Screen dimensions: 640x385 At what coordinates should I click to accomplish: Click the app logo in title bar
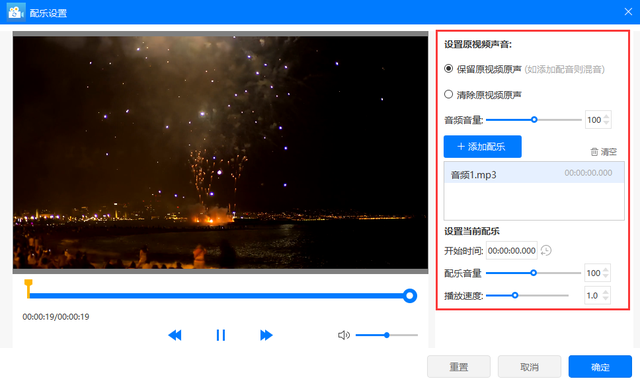16,12
